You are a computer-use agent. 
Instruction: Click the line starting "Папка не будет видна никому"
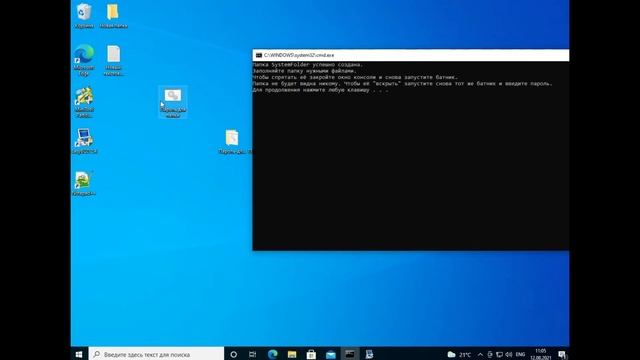coord(402,84)
